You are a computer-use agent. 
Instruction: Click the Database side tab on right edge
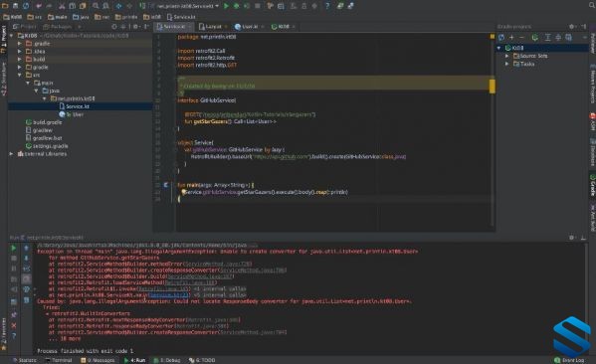click(593, 152)
